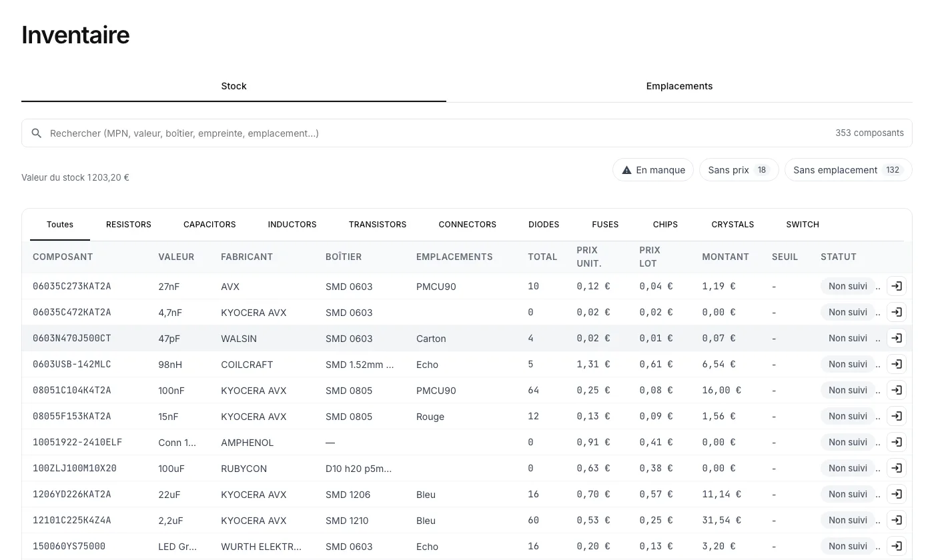The image size is (934, 560).
Task: Click the Carton location cell
Action: coord(431,339)
